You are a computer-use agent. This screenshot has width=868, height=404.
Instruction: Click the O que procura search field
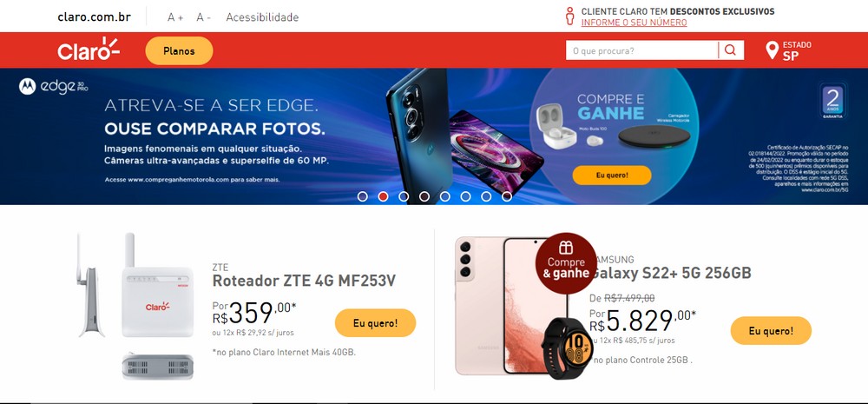coord(641,50)
